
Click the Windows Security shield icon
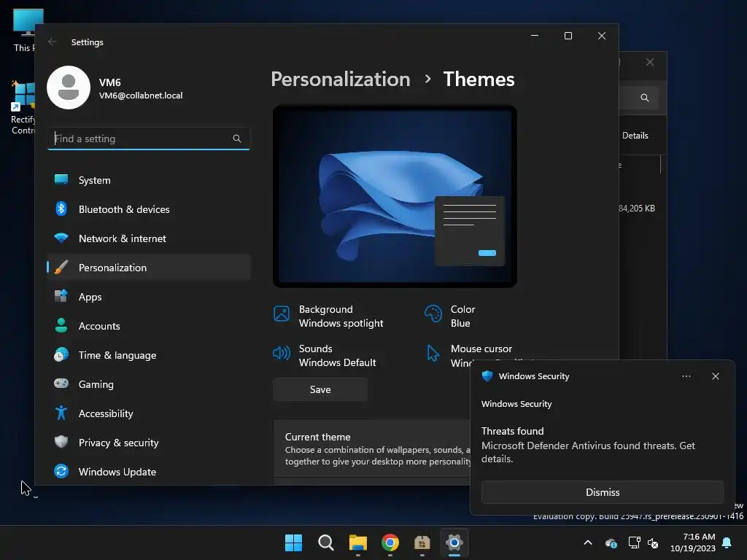487,376
